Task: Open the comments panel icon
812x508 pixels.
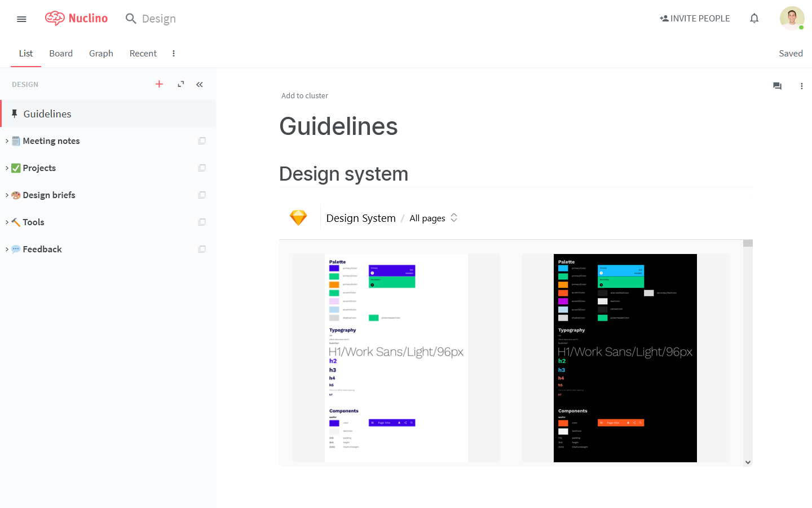Action: click(x=777, y=86)
